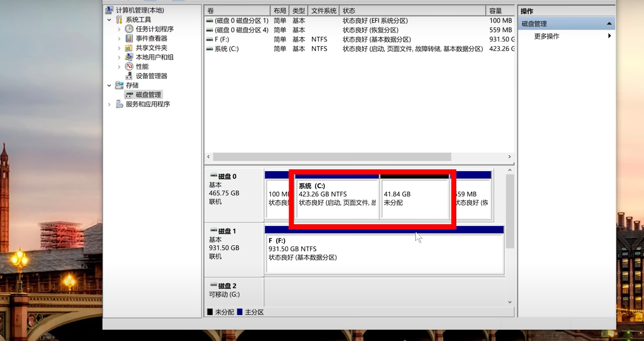644x341 pixels.
Task: Expand the 本地用户和组 node
Action: coord(119,57)
